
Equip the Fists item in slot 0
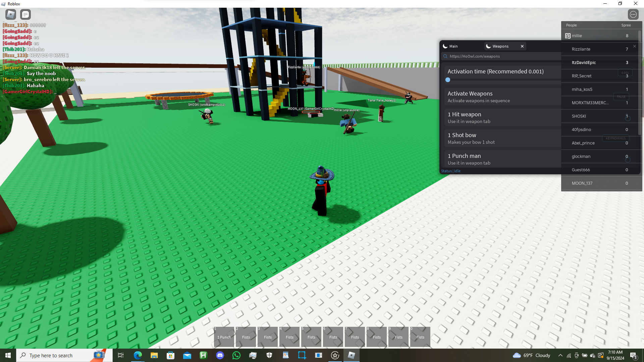420,337
